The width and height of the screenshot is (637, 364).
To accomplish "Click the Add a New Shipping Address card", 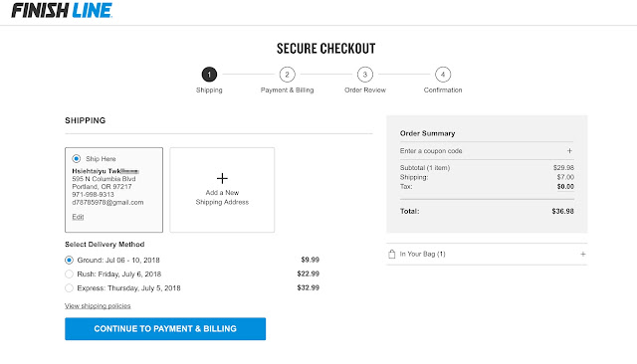I will click(x=222, y=190).
